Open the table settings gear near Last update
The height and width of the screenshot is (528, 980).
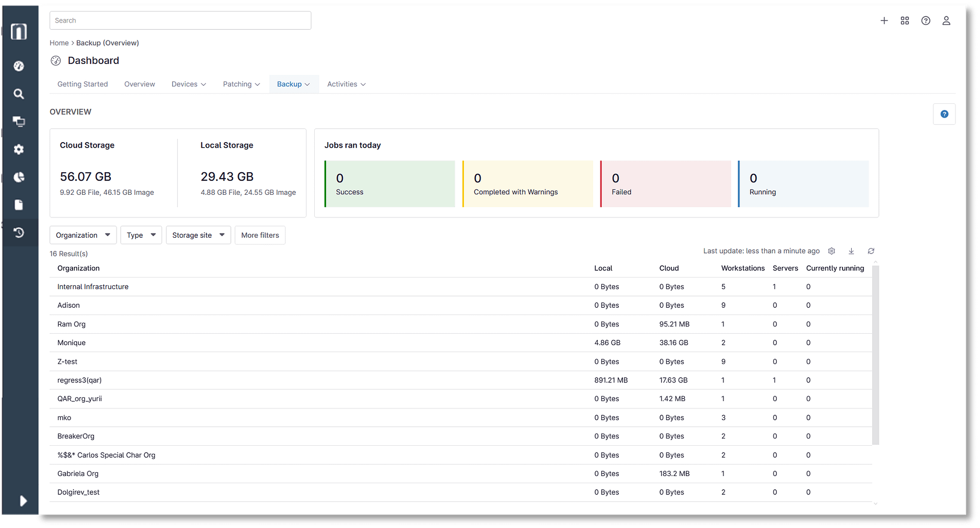click(x=832, y=251)
